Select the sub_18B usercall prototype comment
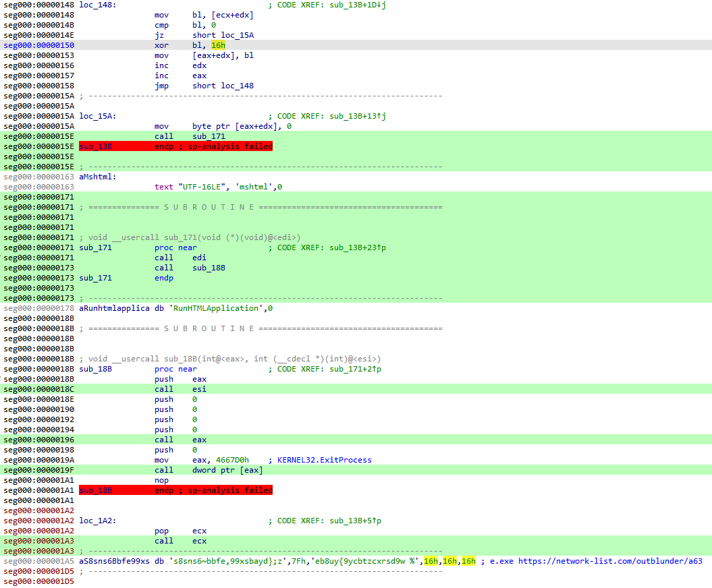The image size is (712, 588). [x=229, y=359]
